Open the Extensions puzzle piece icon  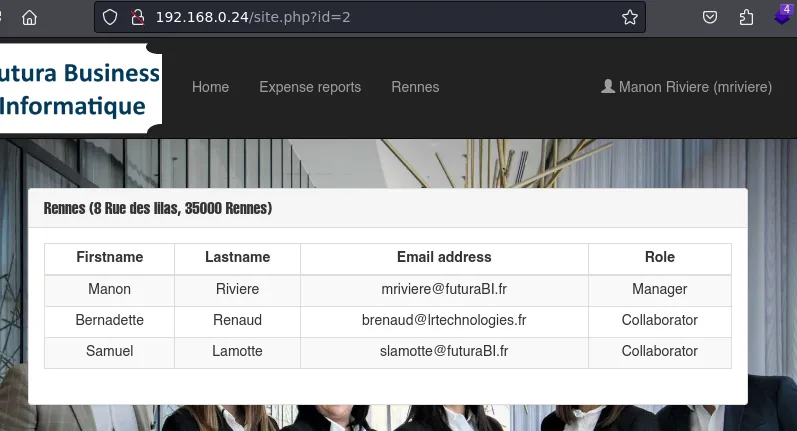[x=746, y=17]
